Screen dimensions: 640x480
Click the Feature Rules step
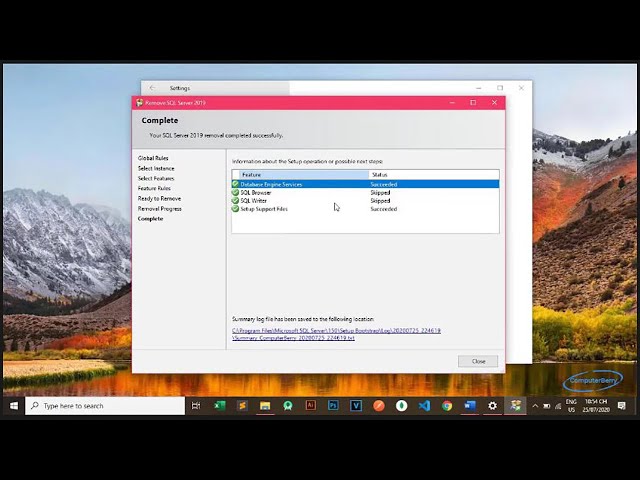(x=154, y=188)
